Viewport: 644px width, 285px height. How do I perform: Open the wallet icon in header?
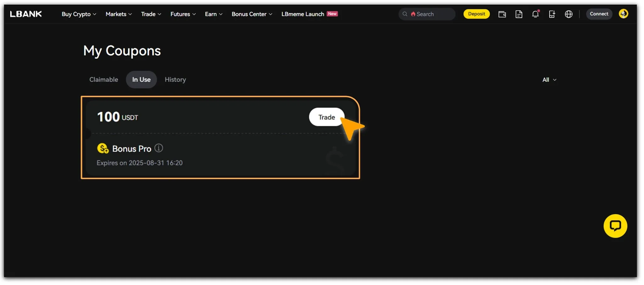[502, 14]
